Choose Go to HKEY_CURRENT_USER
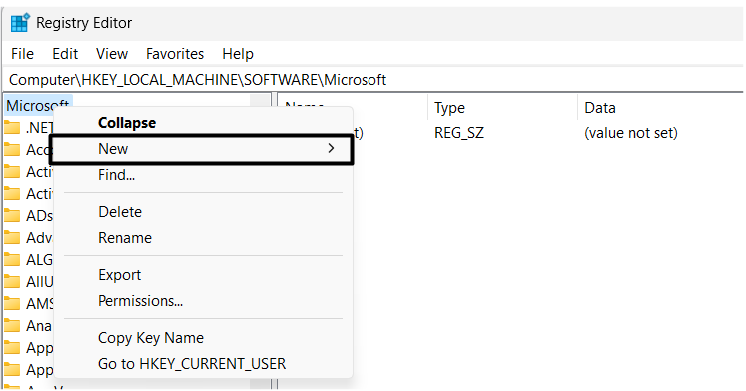This screenshot has height=391, width=746. point(192,363)
